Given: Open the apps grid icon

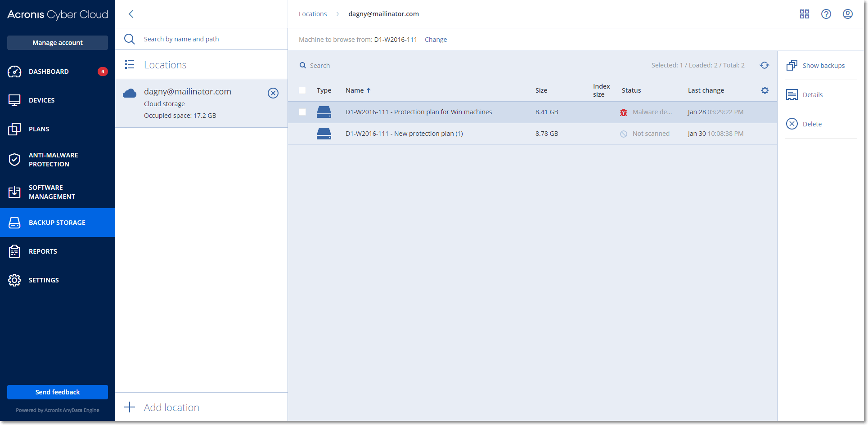Looking at the screenshot, I should coord(805,14).
